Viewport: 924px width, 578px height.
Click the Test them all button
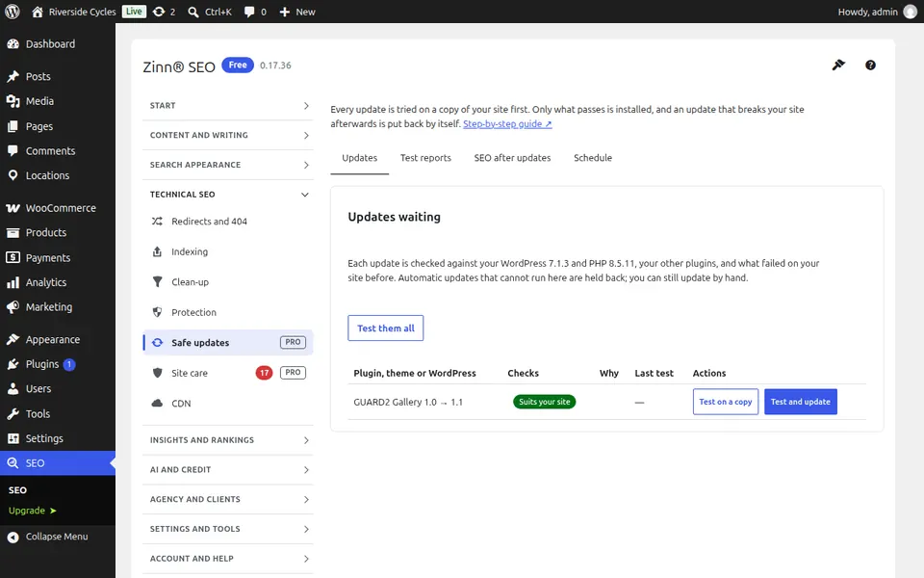(385, 328)
